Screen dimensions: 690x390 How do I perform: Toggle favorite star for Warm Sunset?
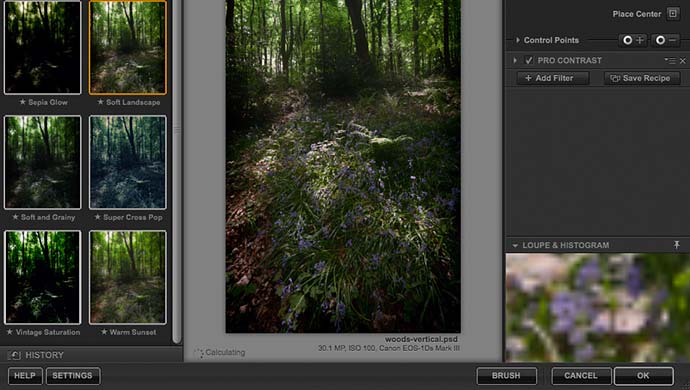[104, 332]
